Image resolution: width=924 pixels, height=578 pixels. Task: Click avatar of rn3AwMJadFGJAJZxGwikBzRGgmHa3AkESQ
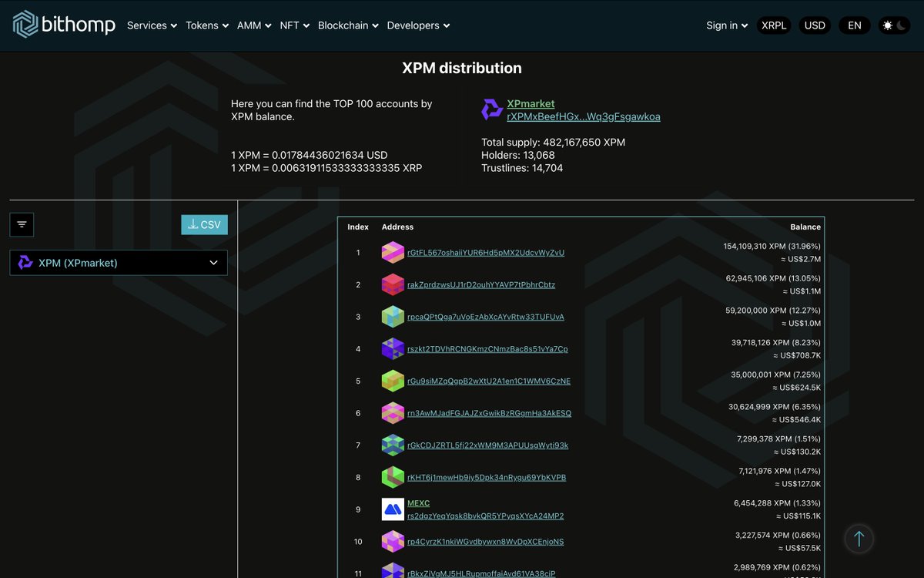tap(393, 413)
